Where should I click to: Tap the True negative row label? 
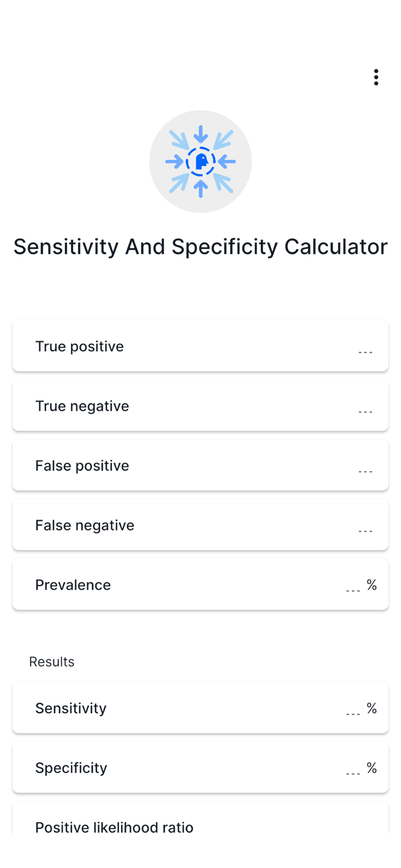[x=82, y=405]
